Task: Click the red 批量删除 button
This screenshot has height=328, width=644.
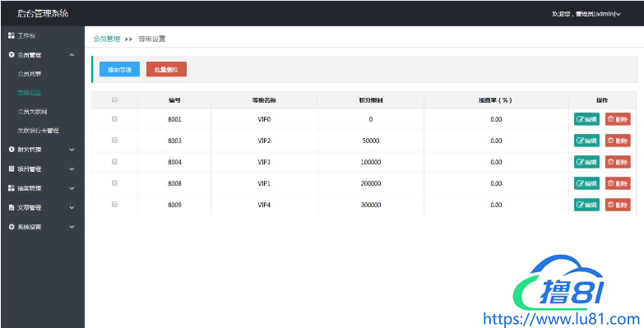Action: click(166, 69)
